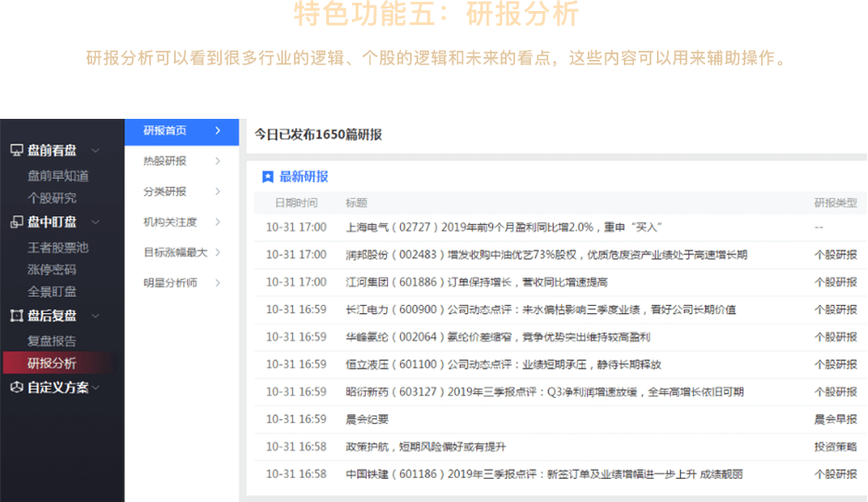Click the 研报类型 column header

click(836, 204)
